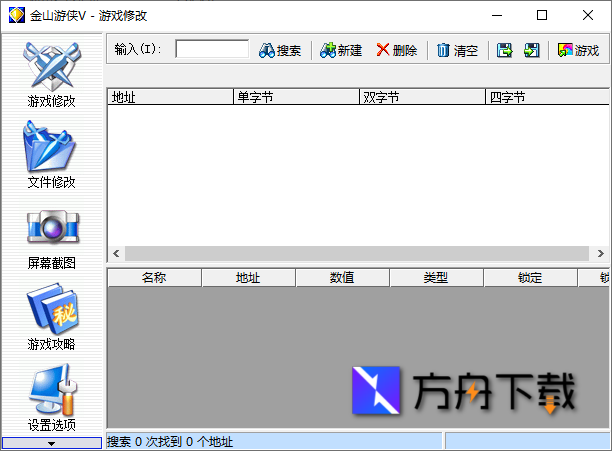Minimize the 金山游侠V window

[x=497, y=15]
